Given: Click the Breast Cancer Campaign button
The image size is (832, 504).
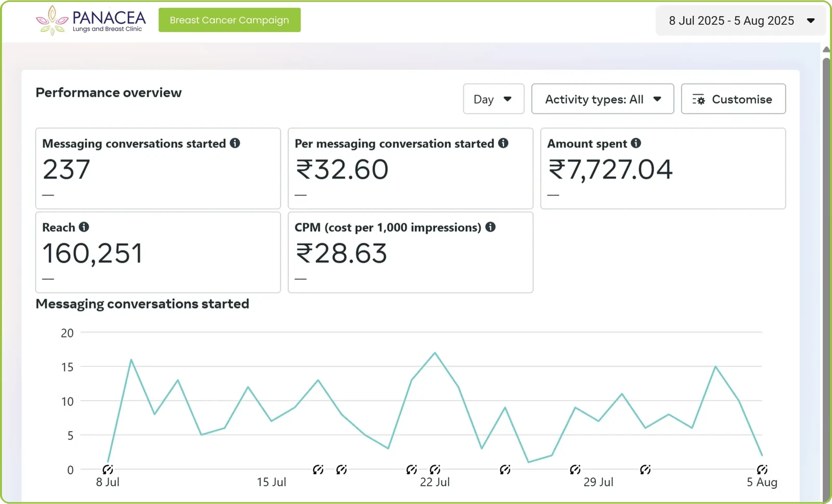Looking at the screenshot, I should pyautogui.click(x=229, y=20).
